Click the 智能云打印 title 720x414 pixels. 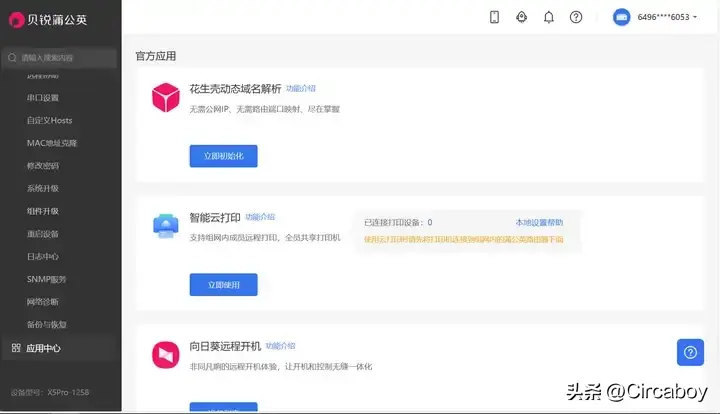pyautogui.click(x=215, y=218)
